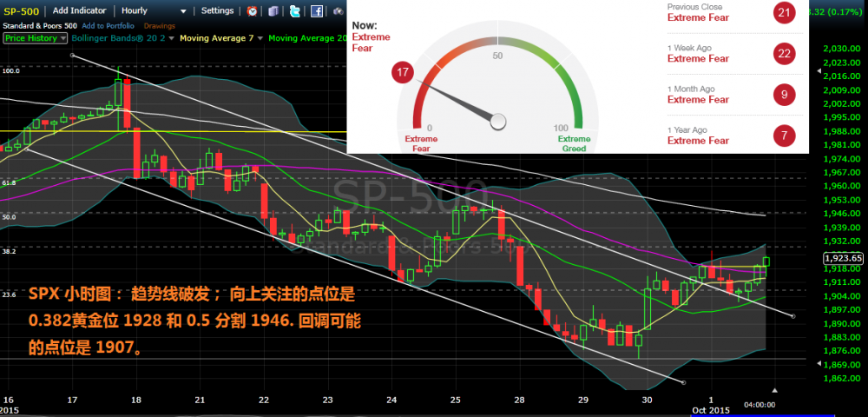Click the Previous Close score 21
The width and height of the screenshot is (868, 417).
tap(784, 13)
